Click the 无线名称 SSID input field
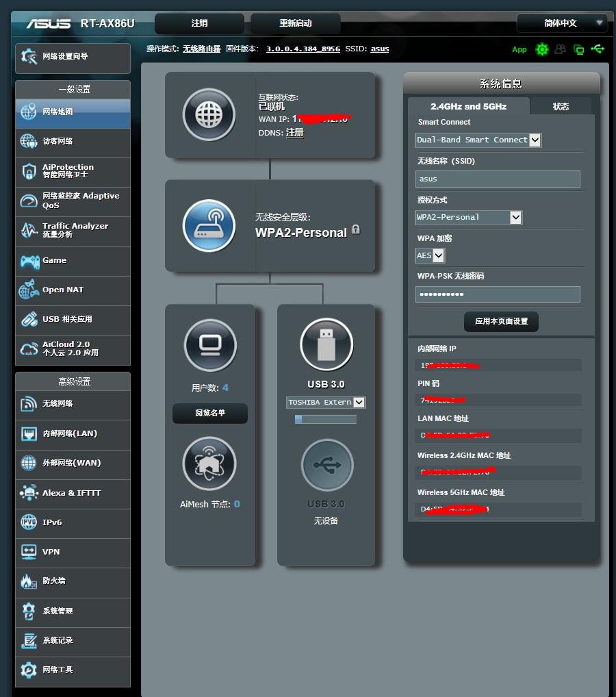This screenshot has width=616, height=697. pyautogui.click(x=498, y=179)
